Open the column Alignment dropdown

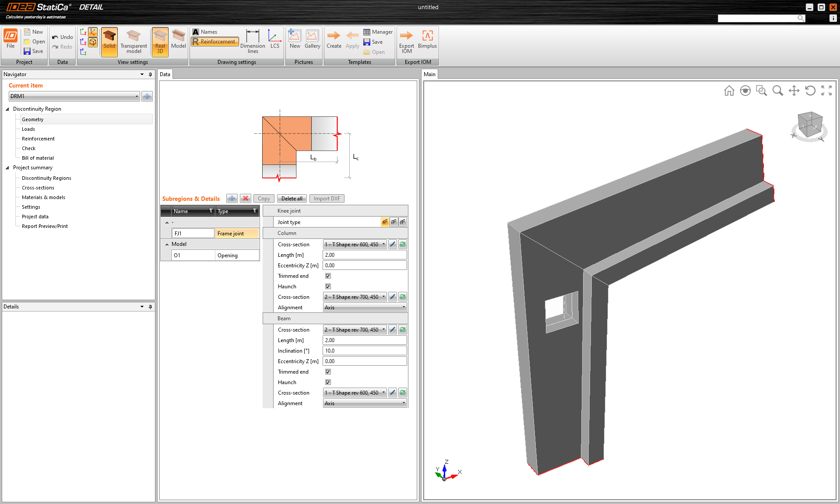(365, 308)
